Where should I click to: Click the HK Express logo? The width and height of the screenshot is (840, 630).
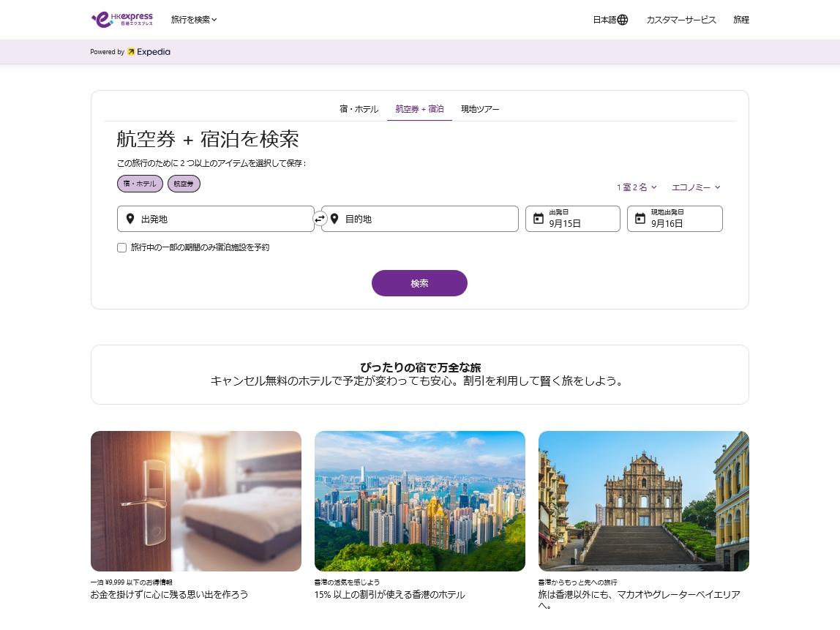point(122,19)
